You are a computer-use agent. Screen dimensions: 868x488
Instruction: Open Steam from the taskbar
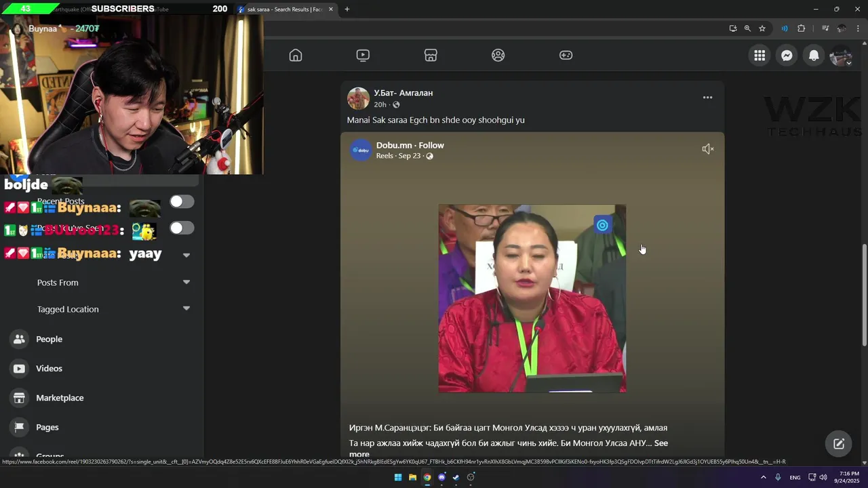coord(456,477)
